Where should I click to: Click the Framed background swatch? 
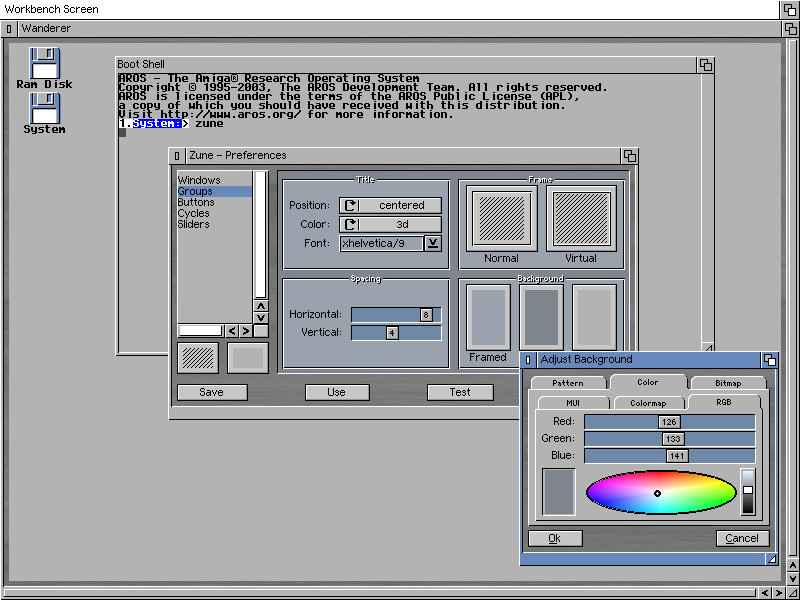(488, 317)
